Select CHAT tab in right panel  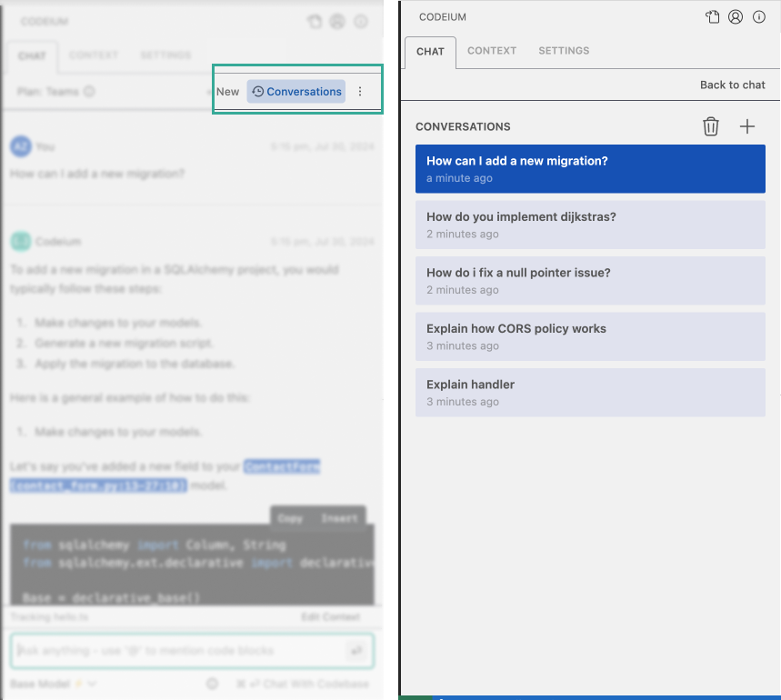click(430, 52)
